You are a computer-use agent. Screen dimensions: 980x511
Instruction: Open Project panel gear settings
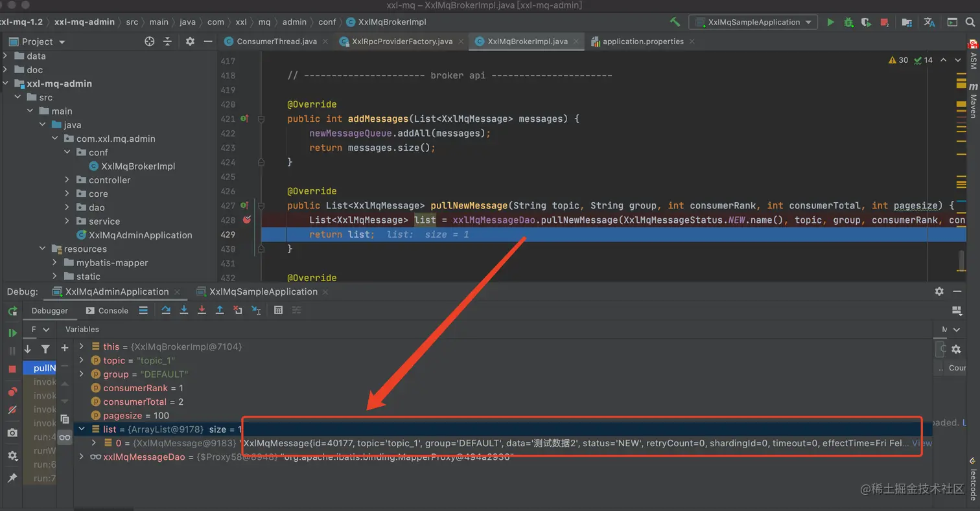[190, 41]
